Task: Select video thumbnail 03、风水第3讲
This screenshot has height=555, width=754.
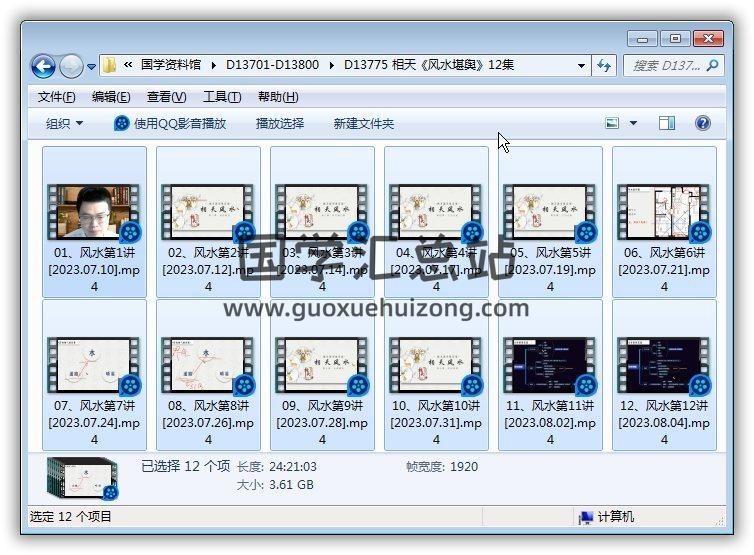Action: click(x=322, y=212)
